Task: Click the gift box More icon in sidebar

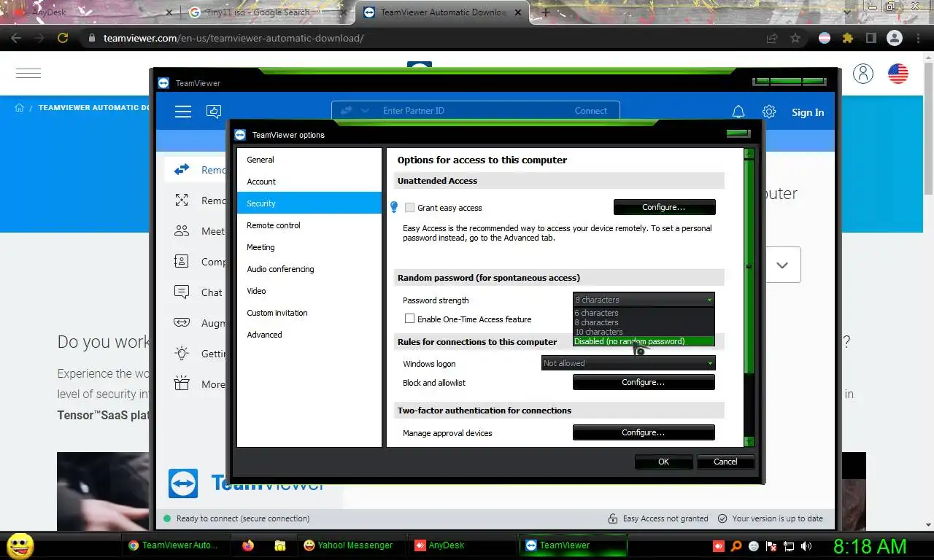Action: tap(182, 384)
